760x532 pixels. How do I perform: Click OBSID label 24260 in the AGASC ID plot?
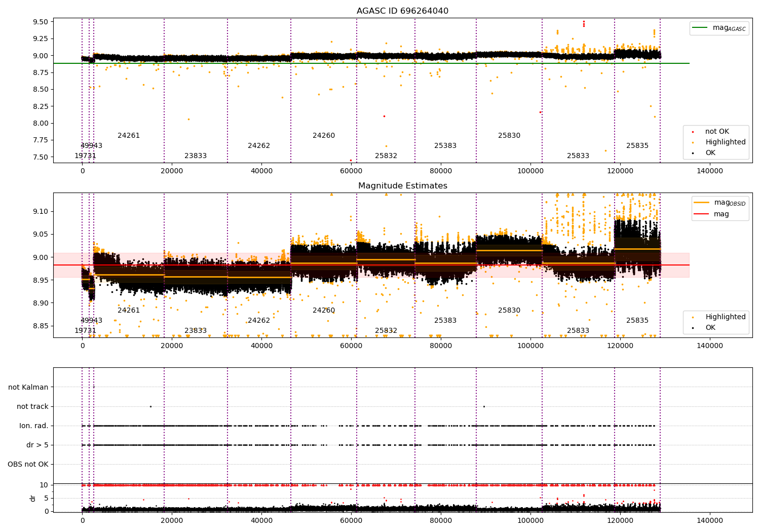coord(324,136)
